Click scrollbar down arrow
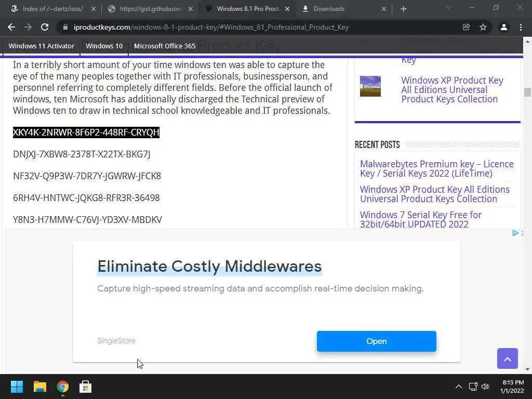 (527, 369)
